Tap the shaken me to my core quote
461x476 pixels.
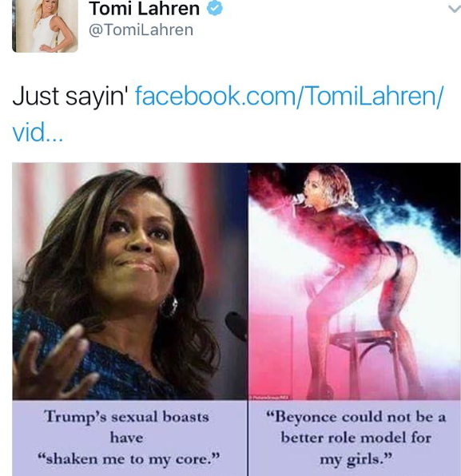(x=128, y=458)
